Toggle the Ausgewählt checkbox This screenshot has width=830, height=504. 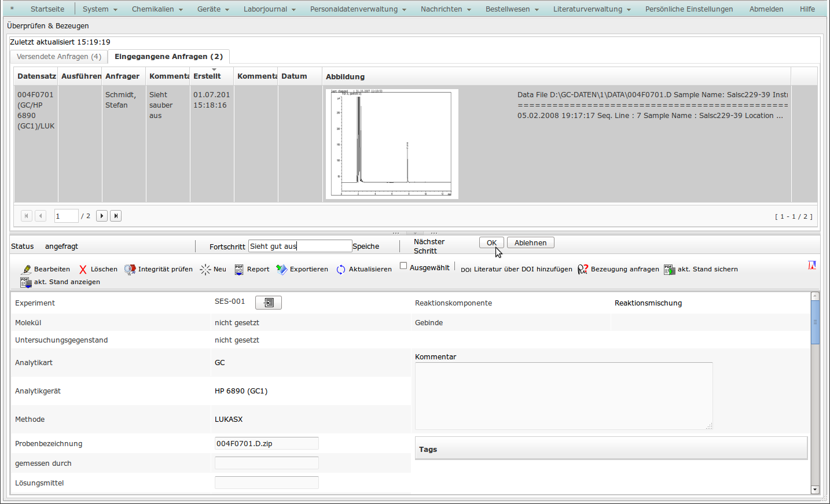click(x=403, y=266)
